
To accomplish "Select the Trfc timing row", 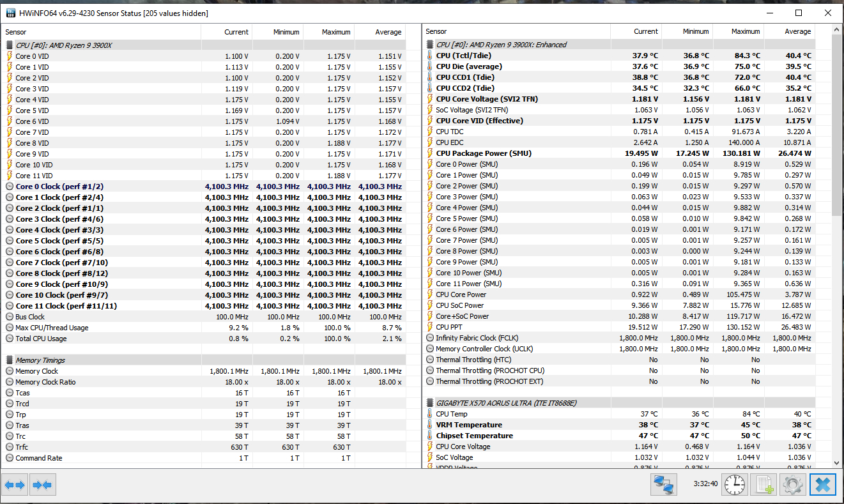I will (x=204, y=447).
